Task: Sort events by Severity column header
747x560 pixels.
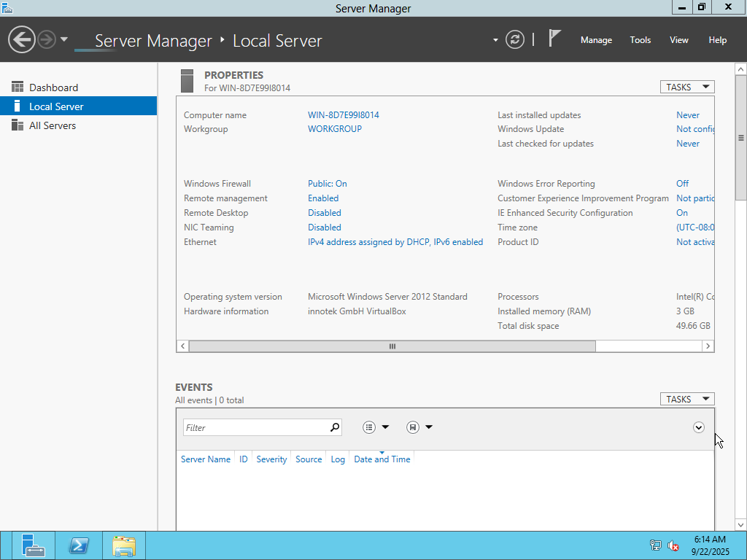Action: (271, 459)
